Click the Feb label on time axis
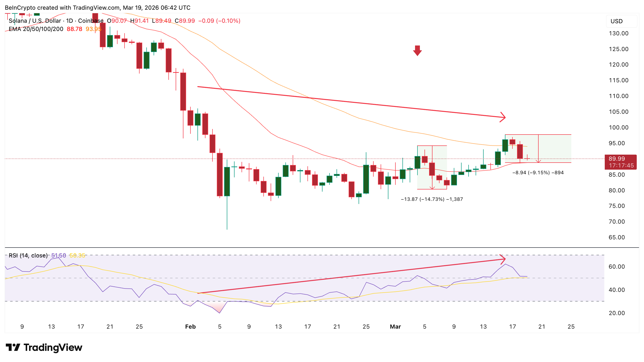The image size is (644, 362). point(190,326)
